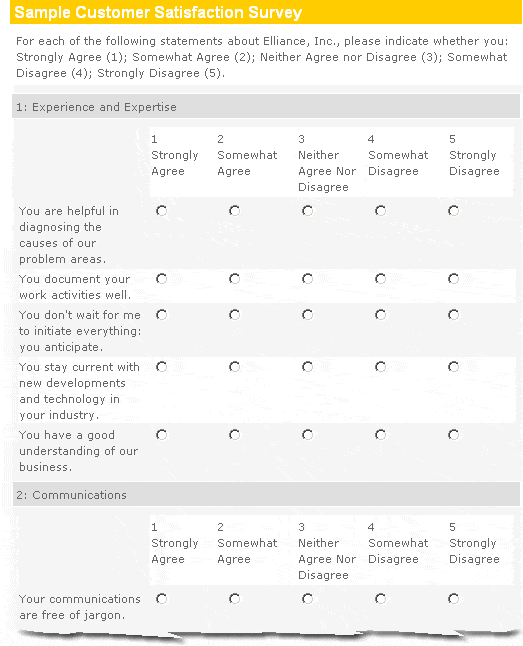Select Somewhat Disagree for stay current with developments
The image size is (523, 646).
click(x=380, y=367)
